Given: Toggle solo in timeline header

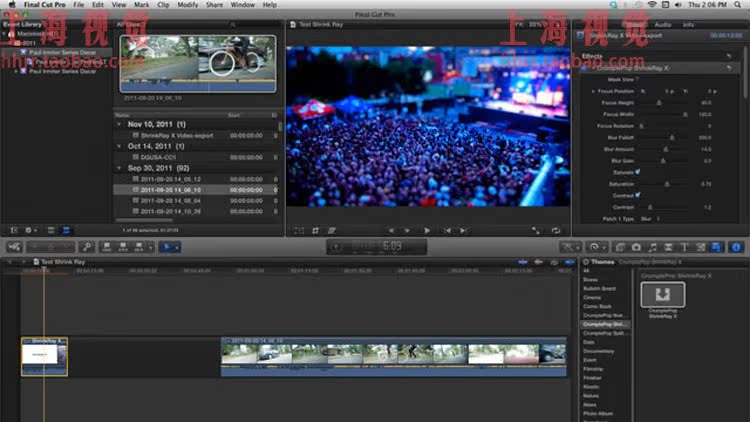Looking at the screenshot, I should [554, 262].
